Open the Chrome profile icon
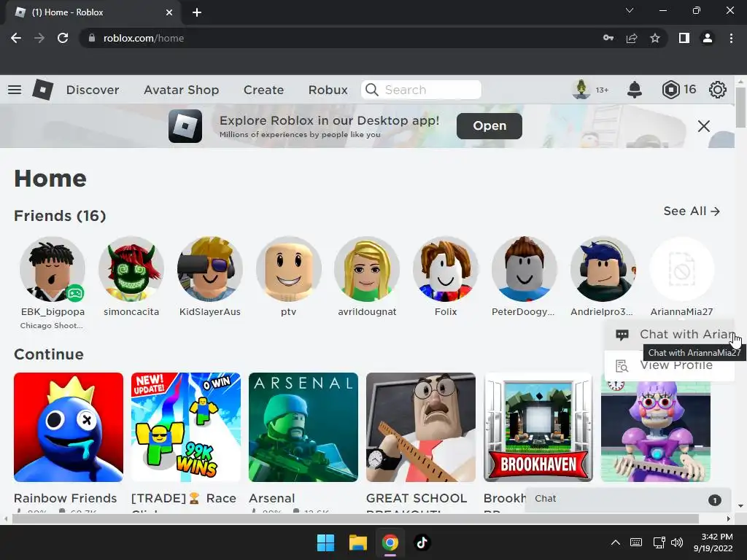This screenshot has width=747, height=560. coord(708,38)
